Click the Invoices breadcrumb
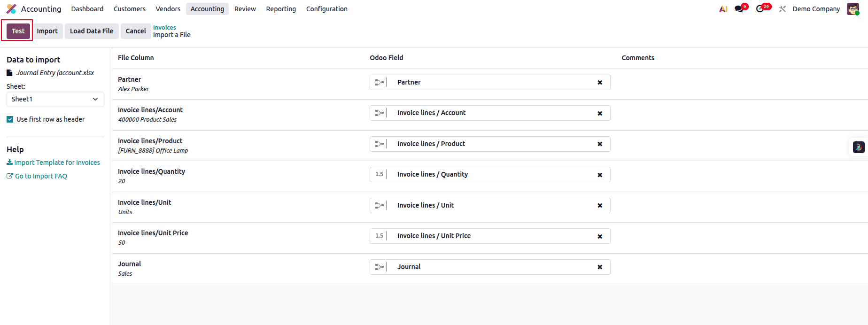 click(164, 28)
